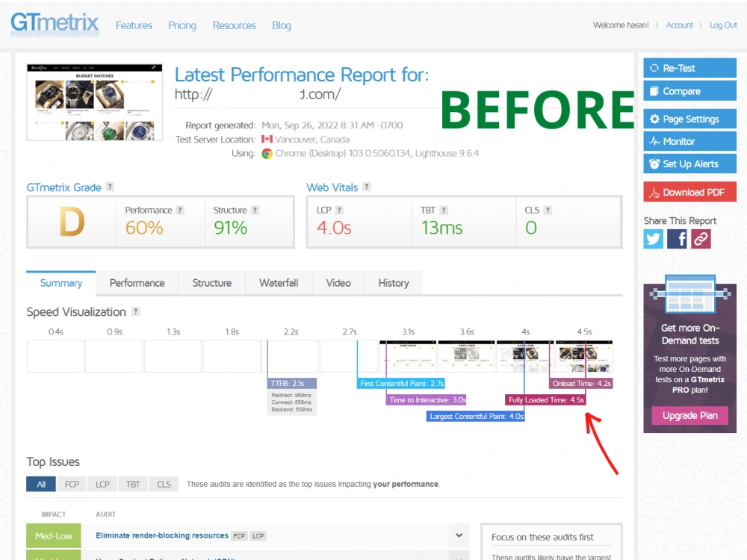Open the Resources menu
Image resolution: width=747 pixels, height=560 pixels.
234,25
